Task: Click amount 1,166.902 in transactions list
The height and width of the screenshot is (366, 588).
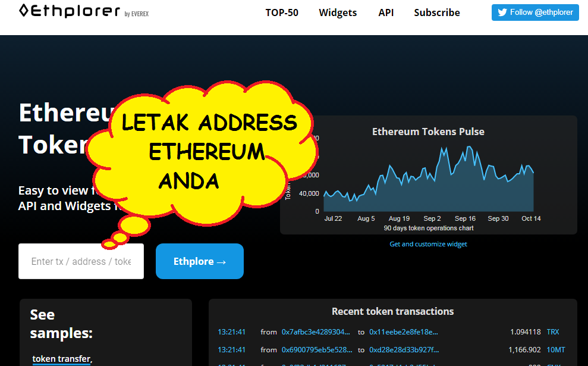Action: coord(524,350)
